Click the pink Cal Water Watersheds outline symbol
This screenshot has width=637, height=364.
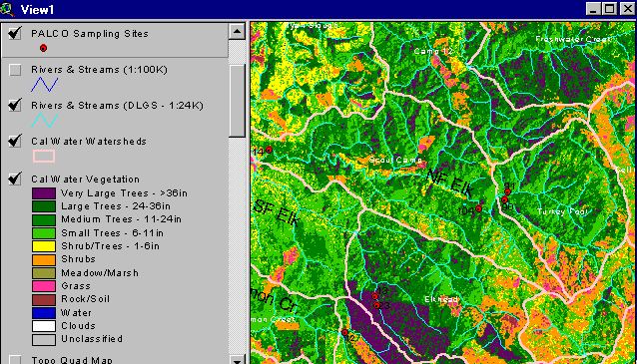pos(44,157)
